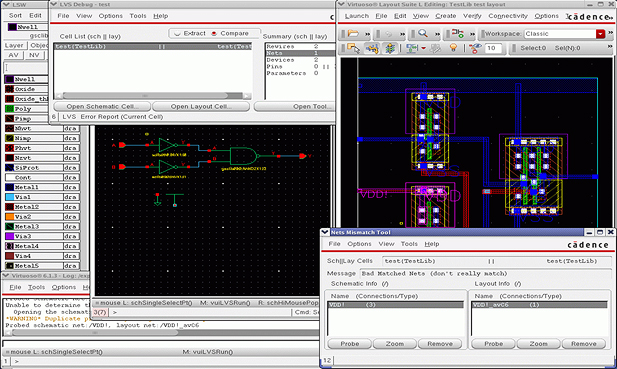Image resolution: width=617 pixels, height=369 pixels.
Task: Expand the chevron right of Workspace dropdown
Action: pyautogui.click(x=610, y=33)
